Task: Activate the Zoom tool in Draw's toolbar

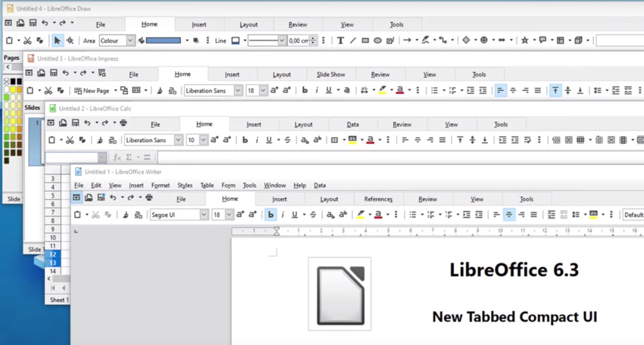Action: (x=71, y=40)
